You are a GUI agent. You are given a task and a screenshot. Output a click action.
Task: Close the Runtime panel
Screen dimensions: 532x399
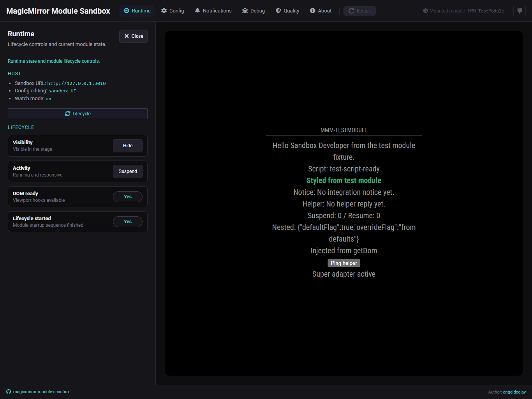coord(133,36)
